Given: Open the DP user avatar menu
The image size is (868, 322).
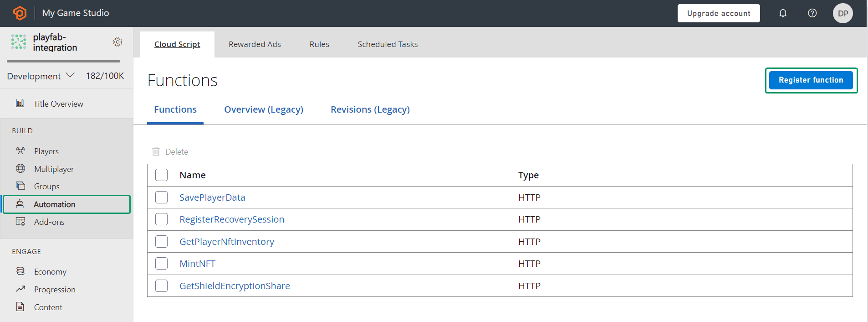Looking at the screenshot, I should tap(843, 13).
